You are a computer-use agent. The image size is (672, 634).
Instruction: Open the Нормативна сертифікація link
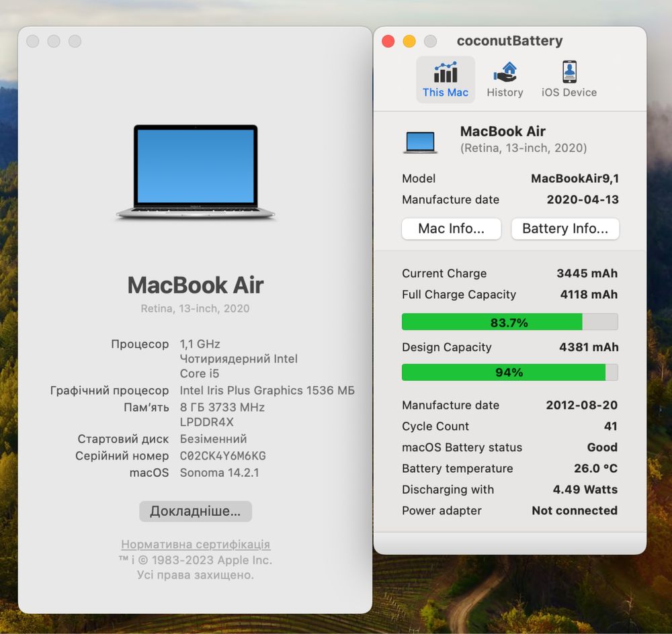[196, 544]
